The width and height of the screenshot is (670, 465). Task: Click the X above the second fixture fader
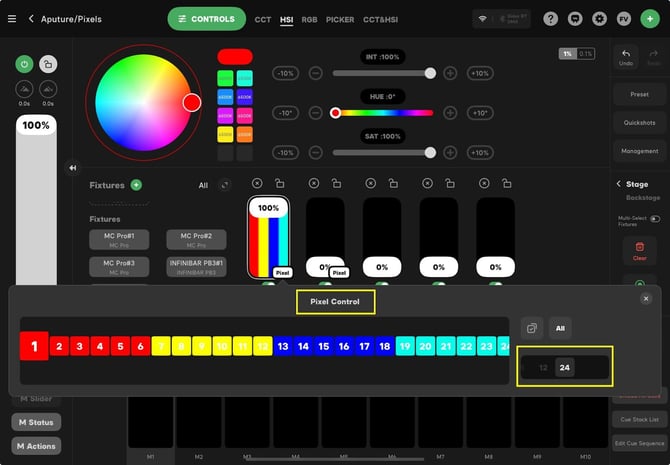tap(314, 183)
